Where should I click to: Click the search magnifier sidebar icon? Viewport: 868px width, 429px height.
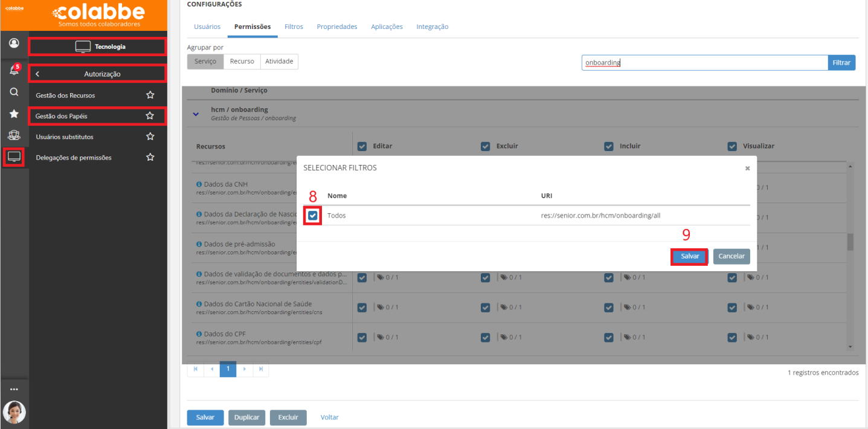[x=14, y=92]
